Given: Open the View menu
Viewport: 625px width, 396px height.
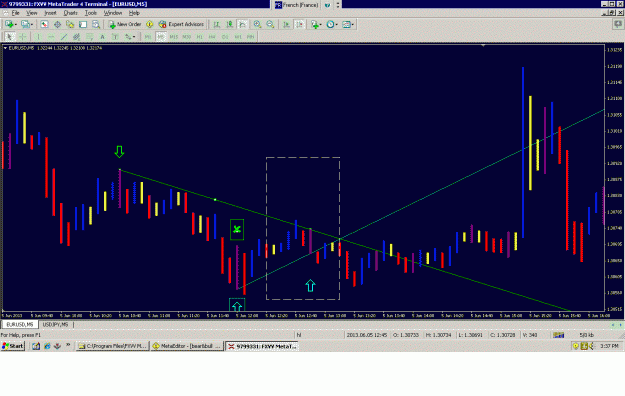Looking at the screenshot, I should point(31,13).
